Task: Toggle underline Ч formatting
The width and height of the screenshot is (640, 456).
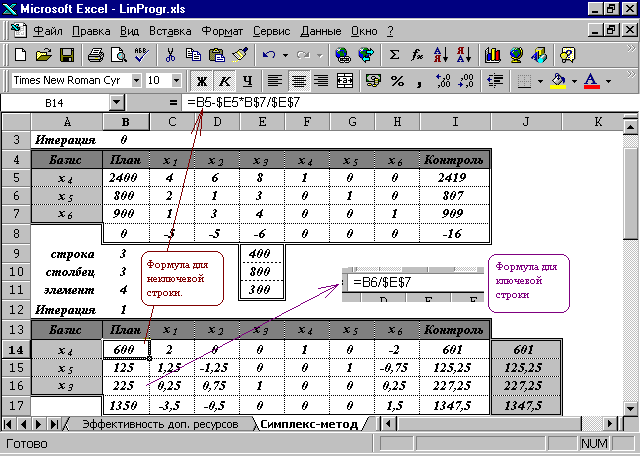Action: pos(247,81)
